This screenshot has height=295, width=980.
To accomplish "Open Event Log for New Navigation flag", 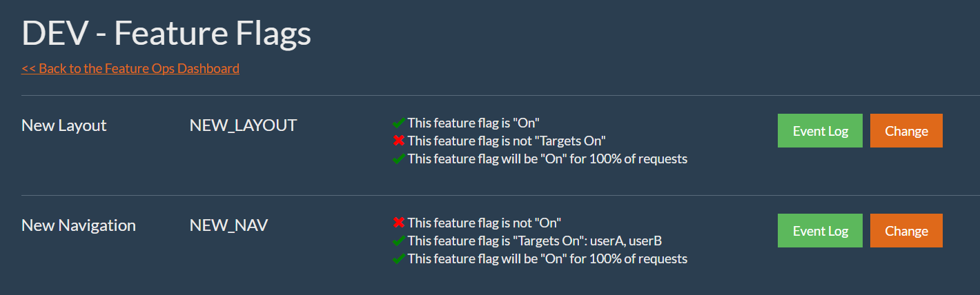I will [820, 231].
